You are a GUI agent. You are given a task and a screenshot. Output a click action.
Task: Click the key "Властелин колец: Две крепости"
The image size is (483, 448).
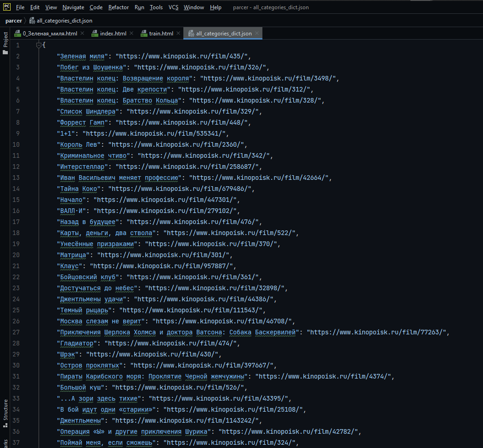click(114, 89)
